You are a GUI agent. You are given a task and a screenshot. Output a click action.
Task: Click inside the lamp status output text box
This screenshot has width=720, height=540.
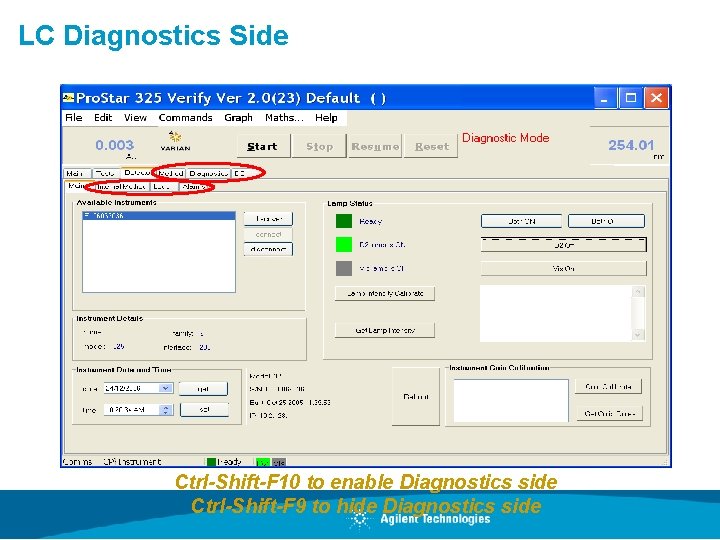tap(556, 313)
